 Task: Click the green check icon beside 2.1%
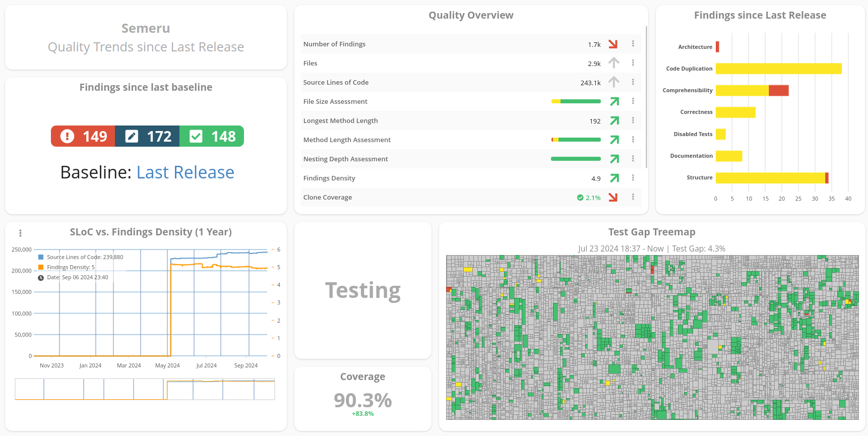point(580,198)
